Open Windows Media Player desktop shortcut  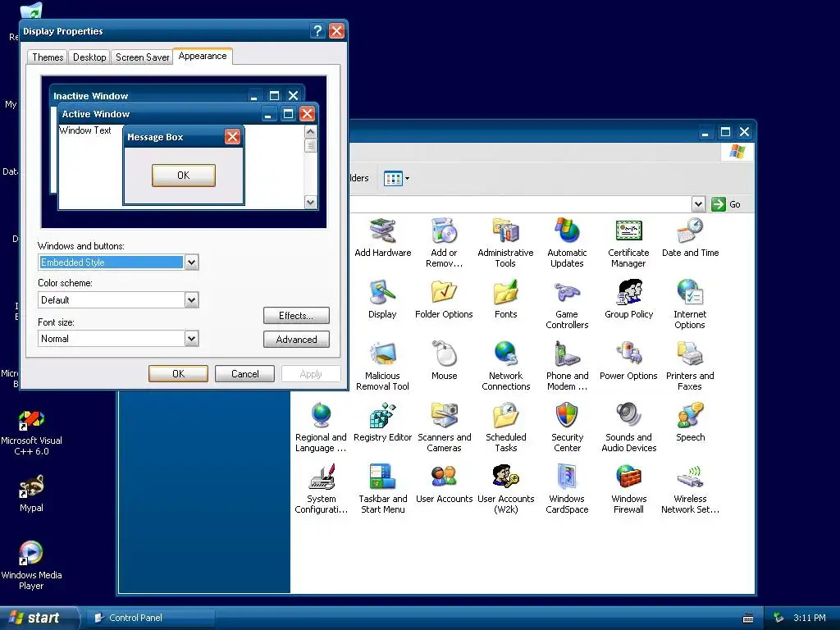point(32,565)
